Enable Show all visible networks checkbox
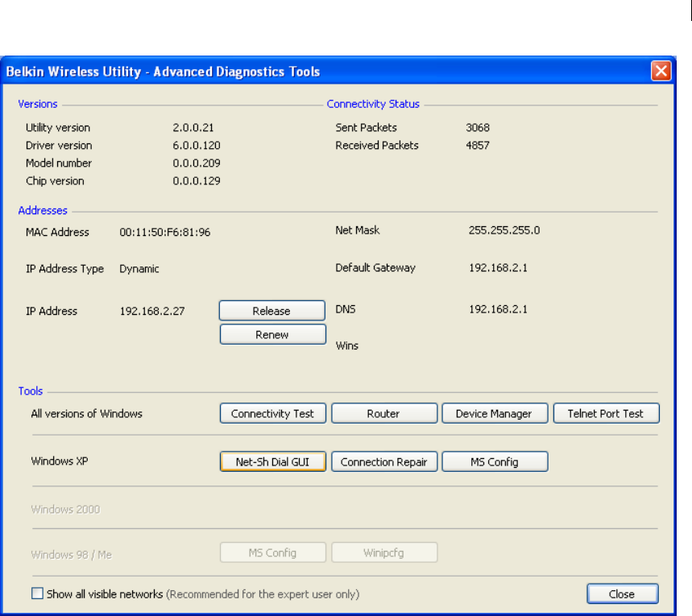 (38, 593)
